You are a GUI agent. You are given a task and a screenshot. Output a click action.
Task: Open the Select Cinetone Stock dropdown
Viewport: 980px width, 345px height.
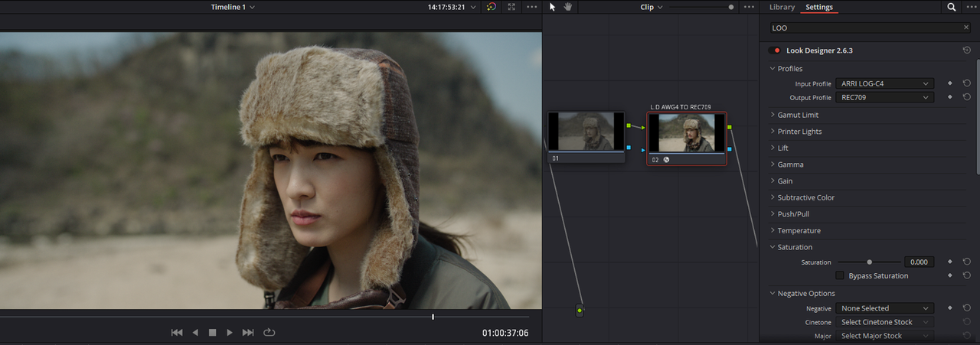(x=884, y=322)
